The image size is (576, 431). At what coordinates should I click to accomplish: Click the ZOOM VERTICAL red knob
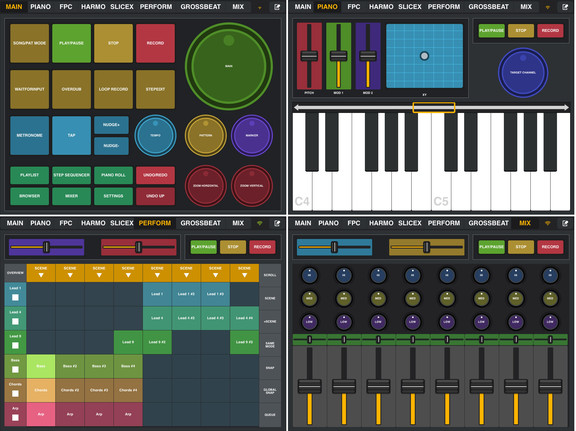(252, 186)
